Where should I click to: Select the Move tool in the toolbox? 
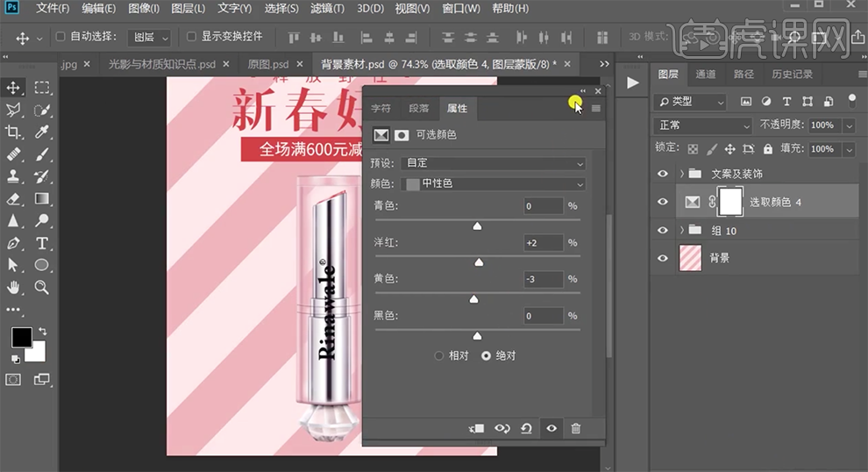point(13,88)
